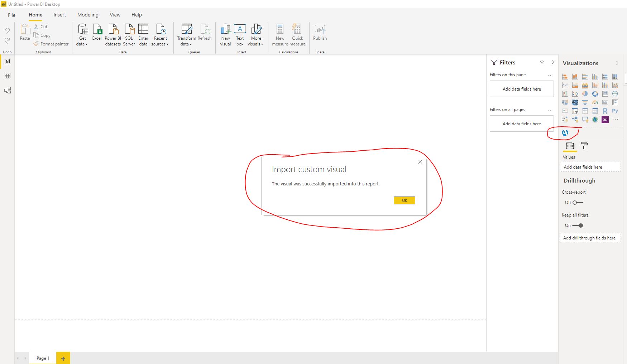Click the Add drillthrough fields here well
The image size is (627, 364).
click(x=590, y=238)
